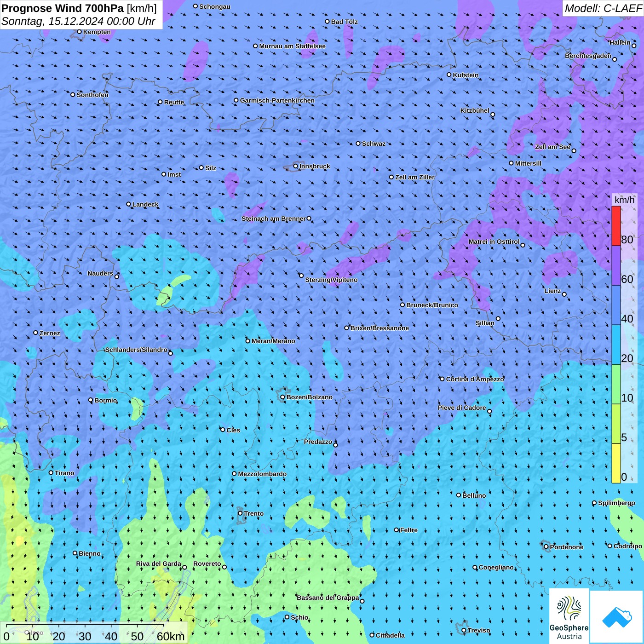Click the 'Mittersill' label
The width and height of the screenshot is (644, 644).
point(529,163)
